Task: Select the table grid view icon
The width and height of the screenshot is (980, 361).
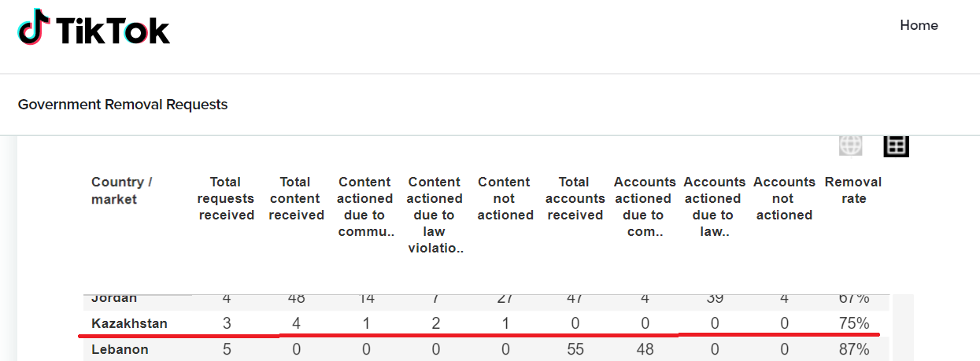Action: click(x=896, y=145)
